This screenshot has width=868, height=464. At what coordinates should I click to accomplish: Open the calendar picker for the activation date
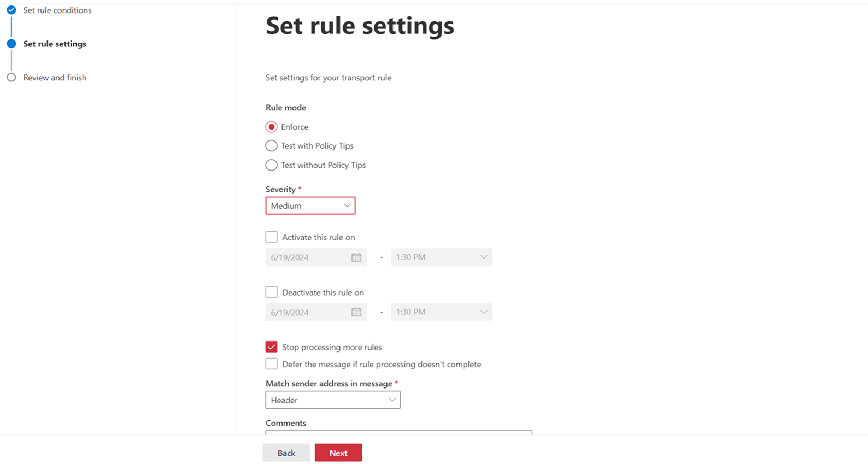pos(356,257)
